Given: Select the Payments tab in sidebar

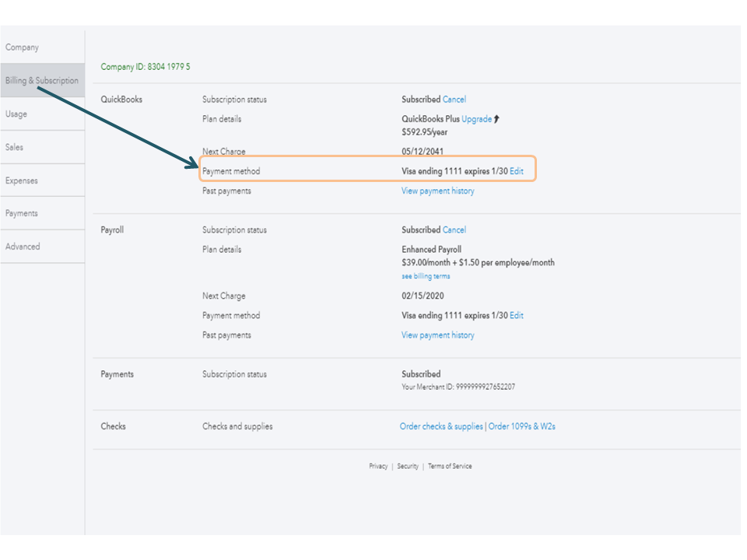Looking at the screenshot, I should (x=22, y=213).
